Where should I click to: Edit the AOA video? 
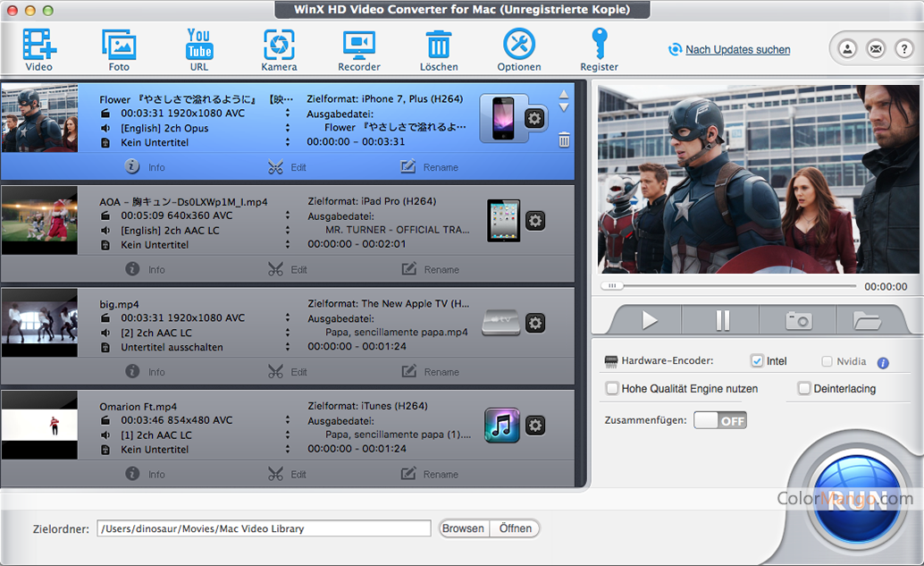tap(287, 269)
